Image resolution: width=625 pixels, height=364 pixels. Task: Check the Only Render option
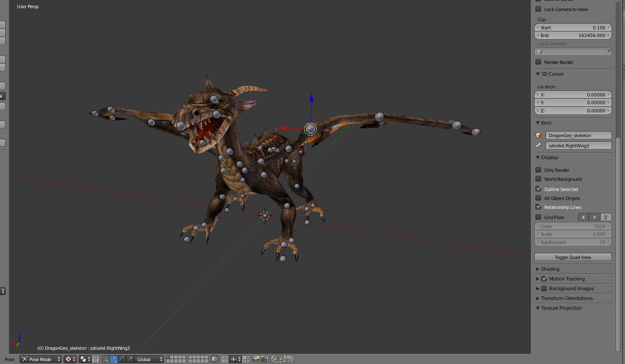[x=538, y=170]
